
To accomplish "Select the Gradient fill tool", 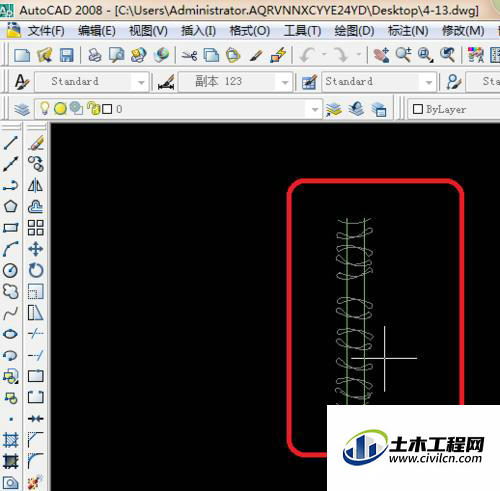I will tap(10, 461).
